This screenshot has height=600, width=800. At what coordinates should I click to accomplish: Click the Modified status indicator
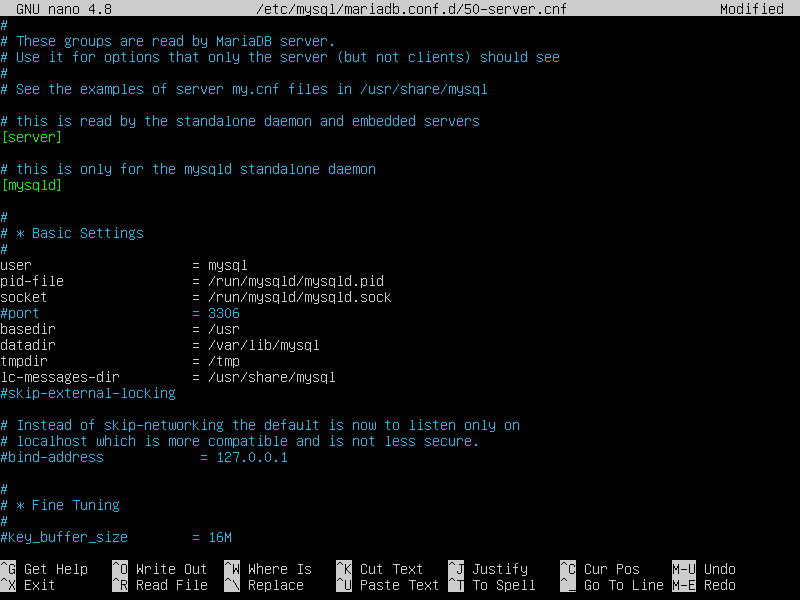point(752,9)
